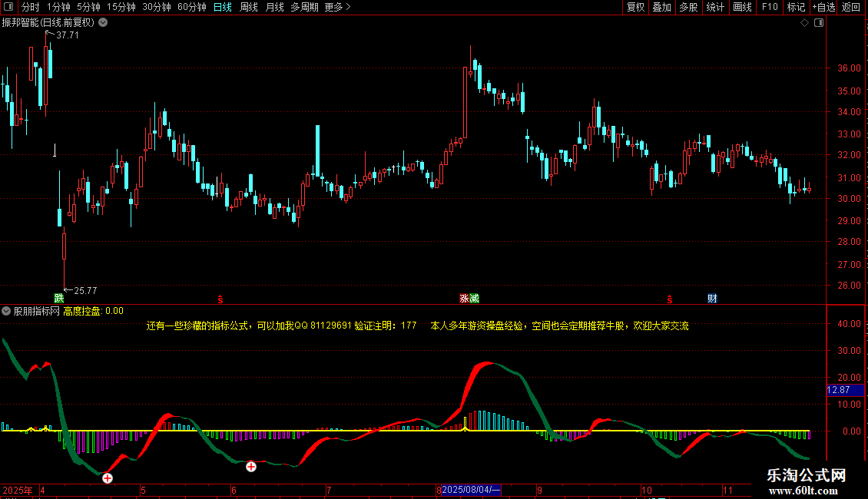Click month 9 on the time axis
Screen dimensions: 868x499
[539, 490]
